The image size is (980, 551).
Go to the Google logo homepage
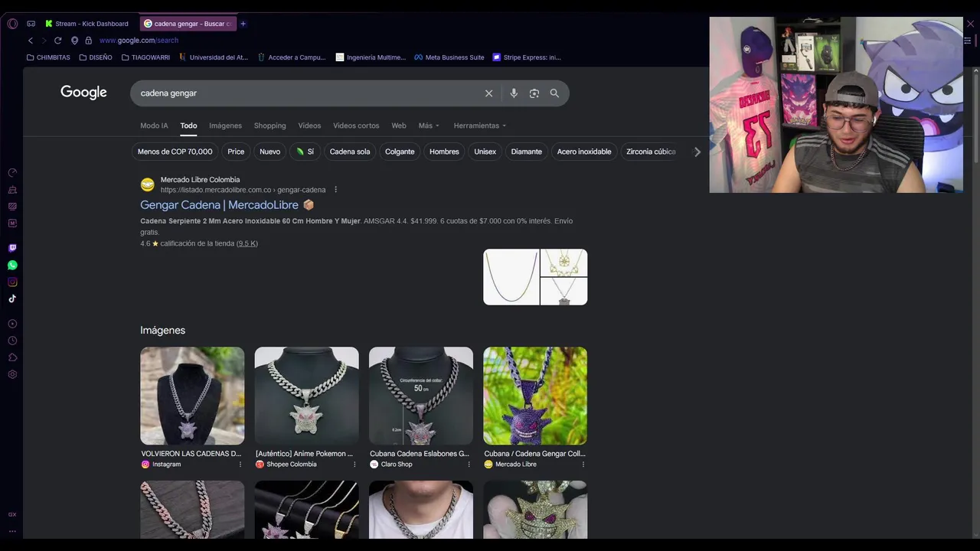coord(83,93)
